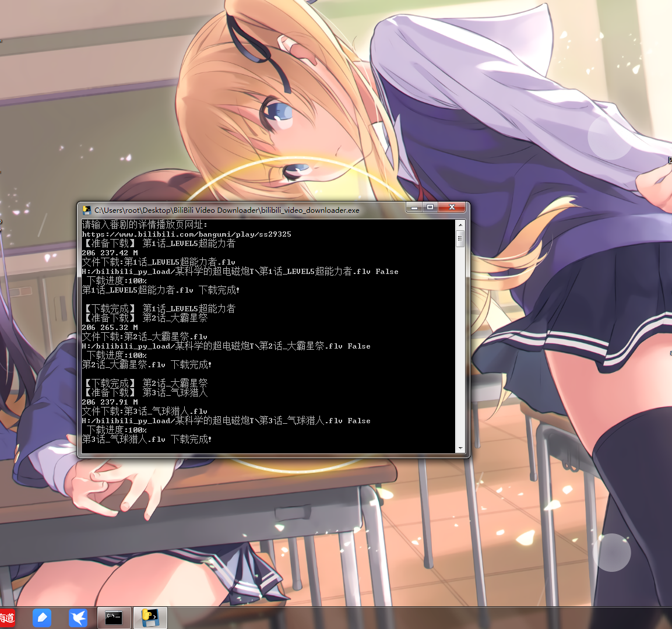
Task: Click the text '206 265.32 M'
Action: click(x=110, y=328)
